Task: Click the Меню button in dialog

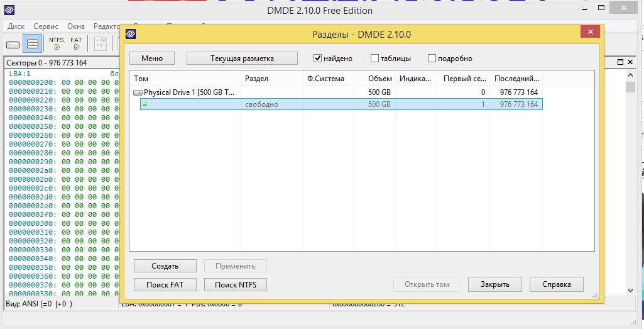Action: click(x=152, y=59)
